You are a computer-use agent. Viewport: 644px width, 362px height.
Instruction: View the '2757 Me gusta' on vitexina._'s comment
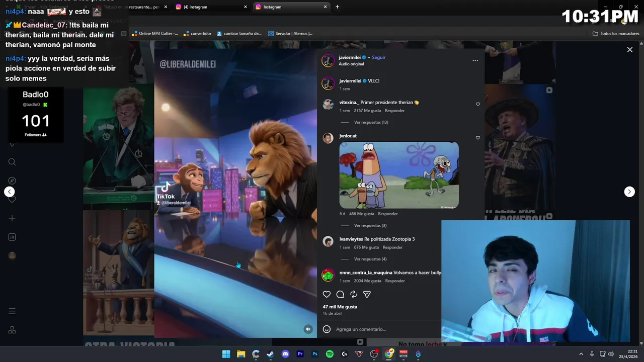tap(367, 111)
